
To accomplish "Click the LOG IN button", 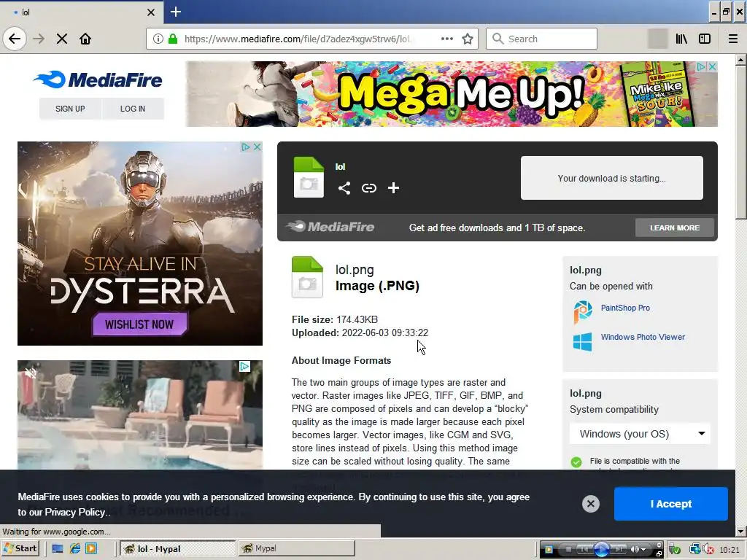I will [x=133, y=109].
